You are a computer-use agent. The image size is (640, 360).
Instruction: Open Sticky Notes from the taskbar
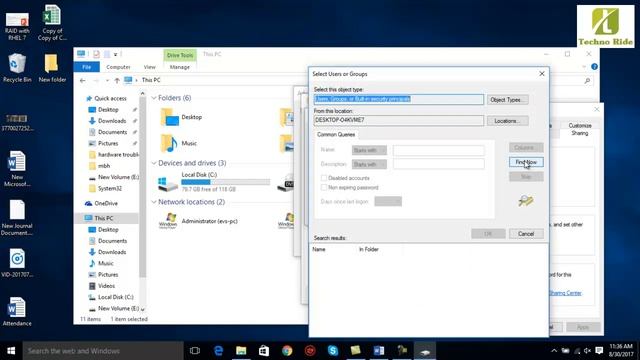click(x=356, y=351)
